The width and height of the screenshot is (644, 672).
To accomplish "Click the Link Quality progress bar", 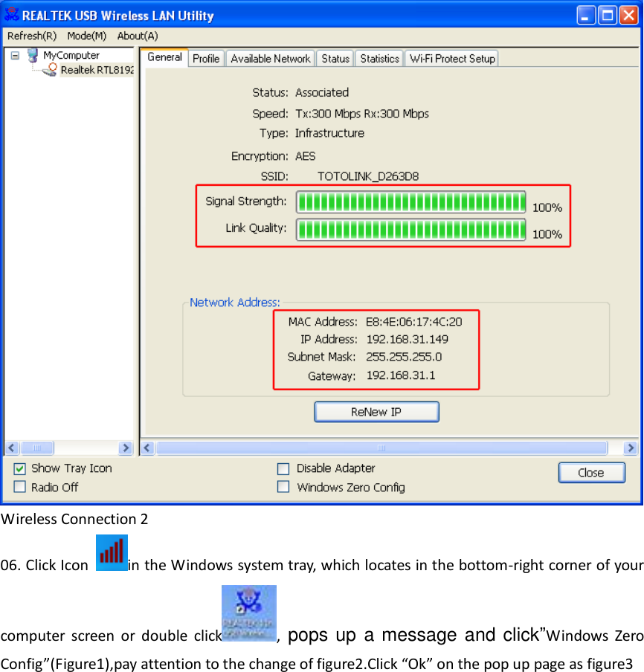I will [x=410, y=230].
